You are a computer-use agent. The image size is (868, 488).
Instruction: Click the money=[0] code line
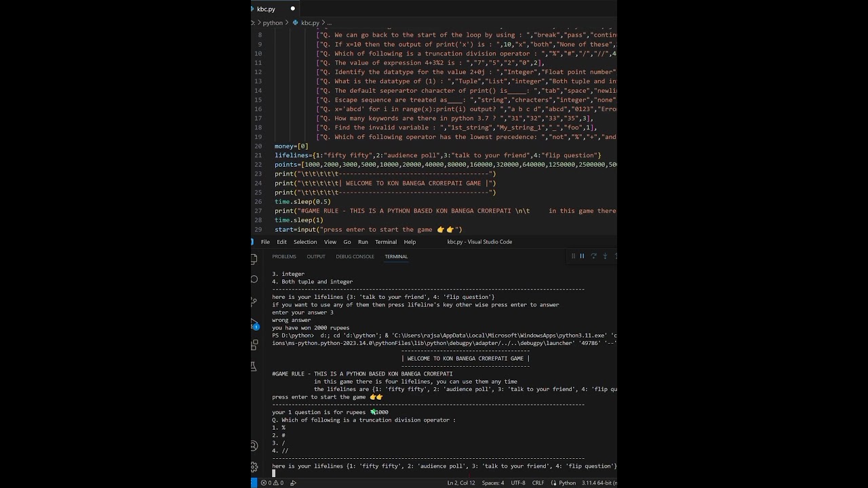coord(292,146)
